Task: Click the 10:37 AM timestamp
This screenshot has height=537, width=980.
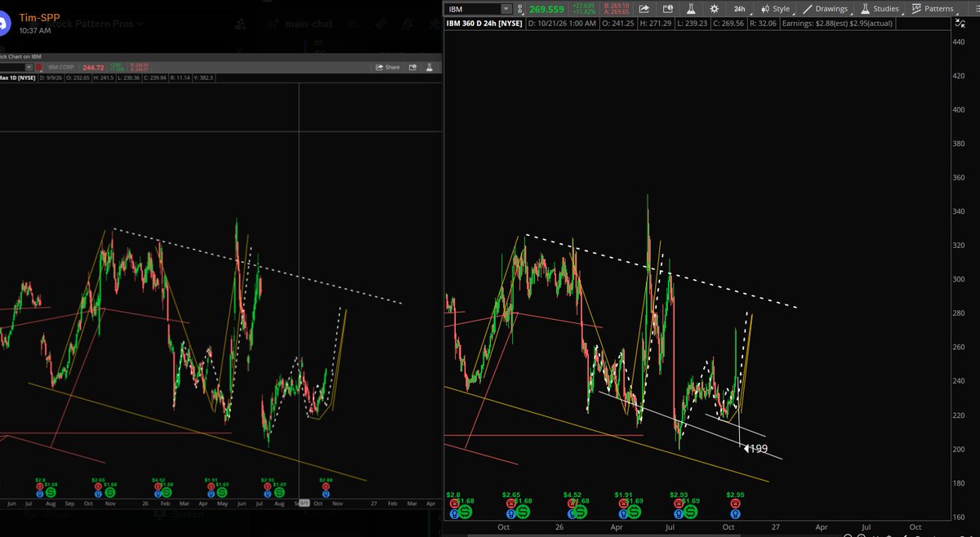Action: click(35, 30)
